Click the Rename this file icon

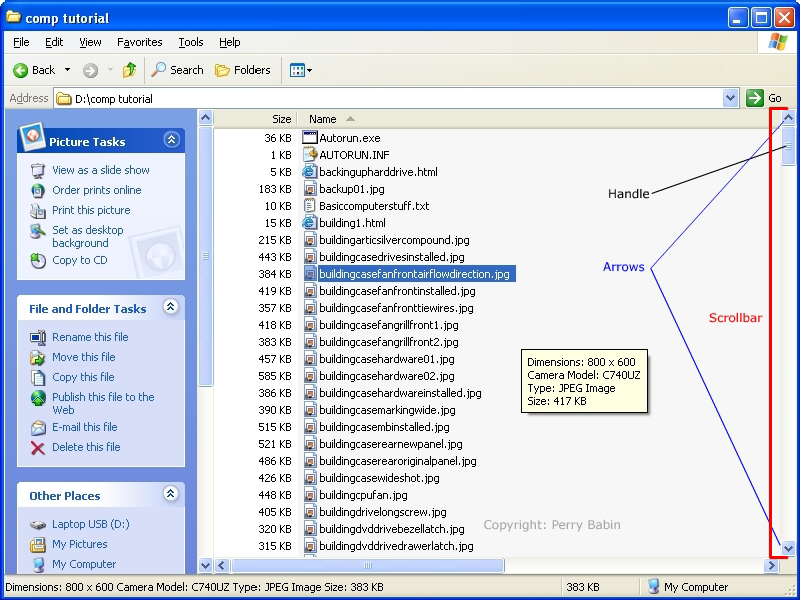coord(38,337)
